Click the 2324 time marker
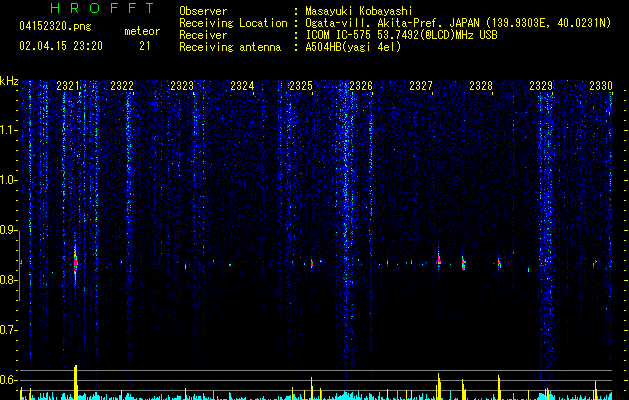The width and height of the screenshot is (629, 400). pos(242,85)
